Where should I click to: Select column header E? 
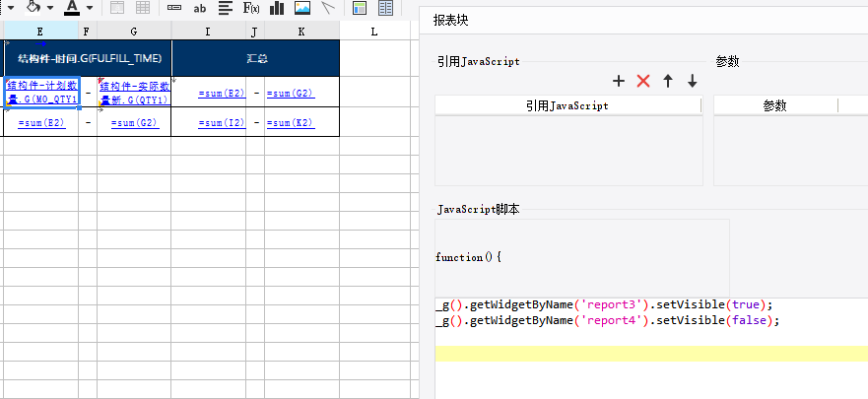(x=41, y=32)
